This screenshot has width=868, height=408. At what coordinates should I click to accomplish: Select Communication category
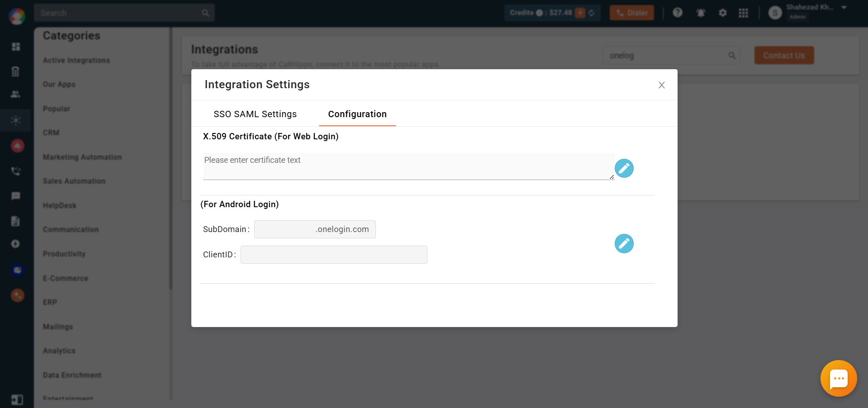pos(71,229)
